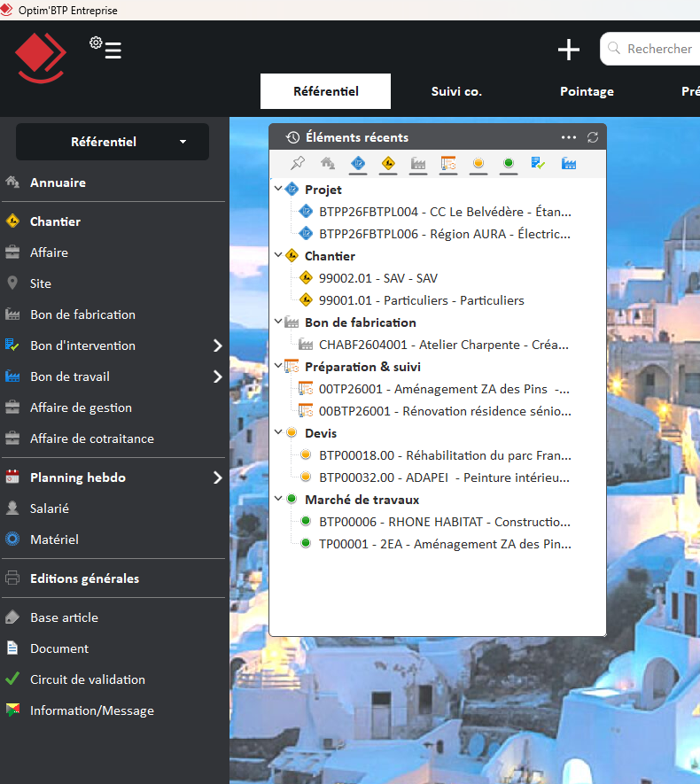Click the Circuit de validation checkmark icon
Image resolution: width=700 pixels, height=784 pixels.
point(12,679)
